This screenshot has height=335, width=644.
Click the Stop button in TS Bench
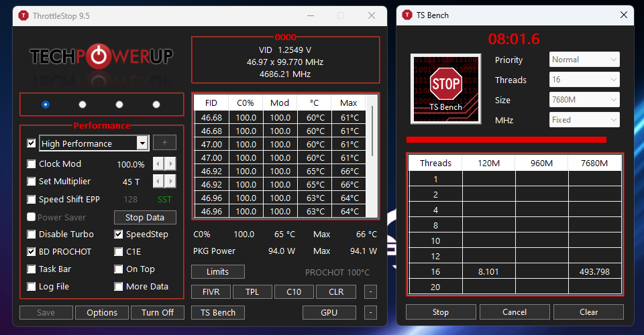441,312
